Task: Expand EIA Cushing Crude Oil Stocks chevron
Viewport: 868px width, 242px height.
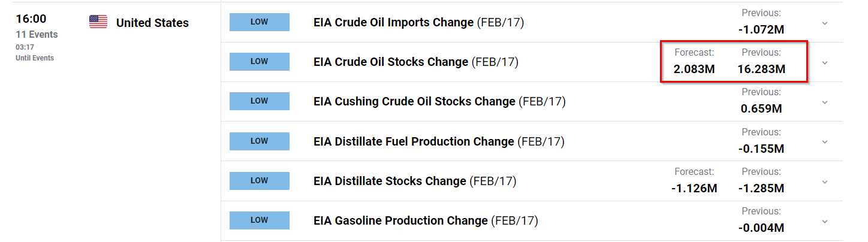Action: point(825,102)
